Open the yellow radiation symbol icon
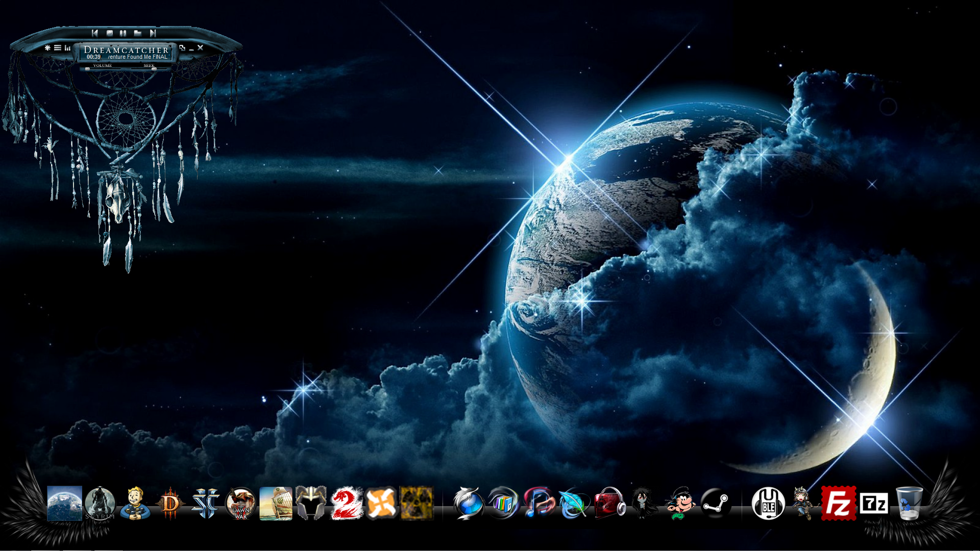 pyautogui.click(x=416, y=503)
